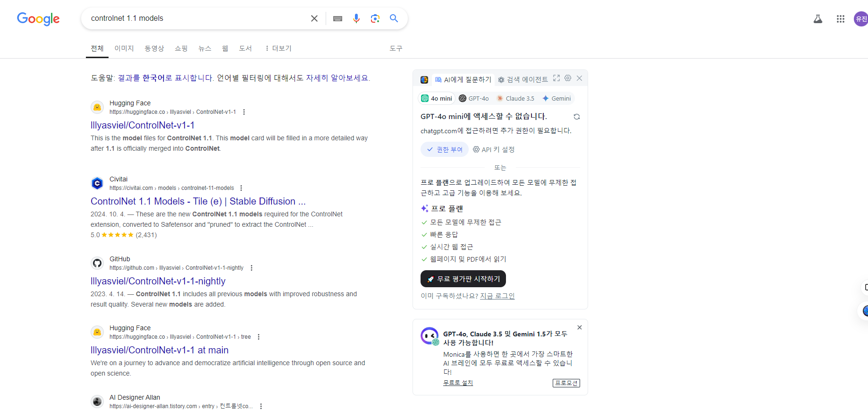
Task: Select the GPT-4o model
Action: point(474,98)
